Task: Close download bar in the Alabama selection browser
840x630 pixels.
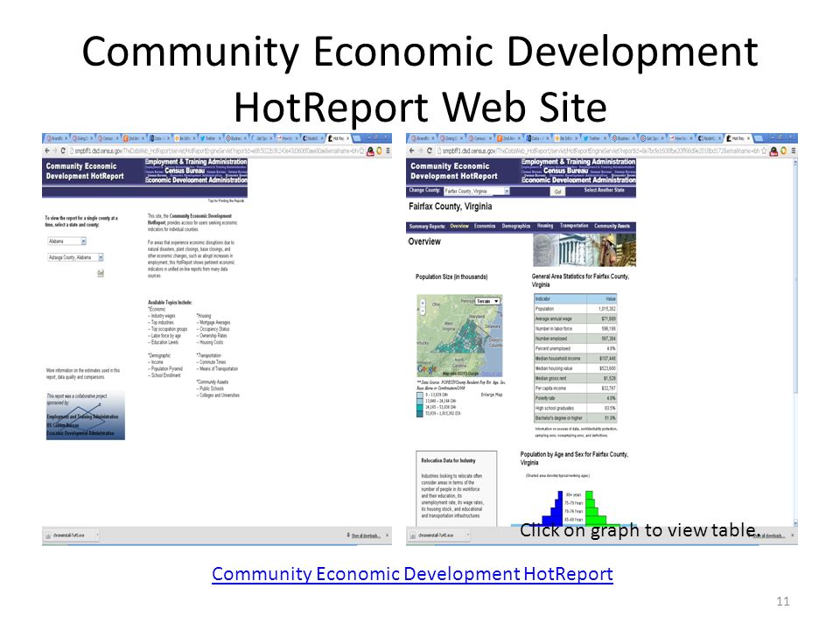Action: 387,535
